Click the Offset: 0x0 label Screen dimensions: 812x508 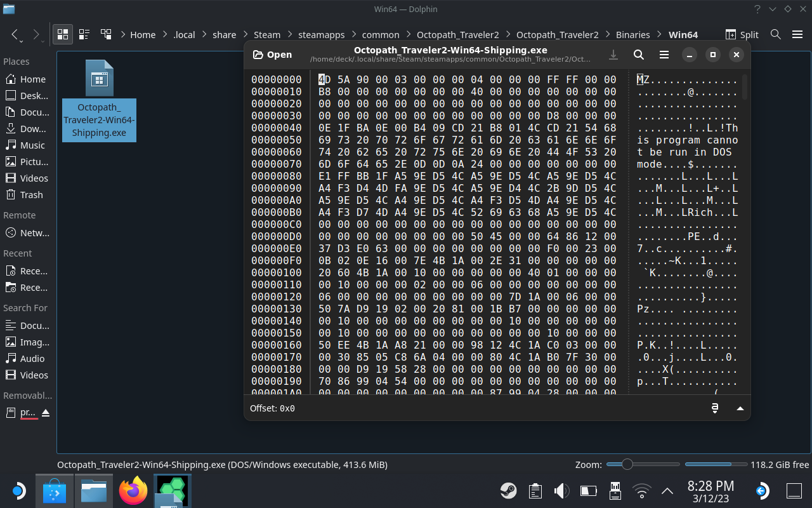click(x=272, y=408)
